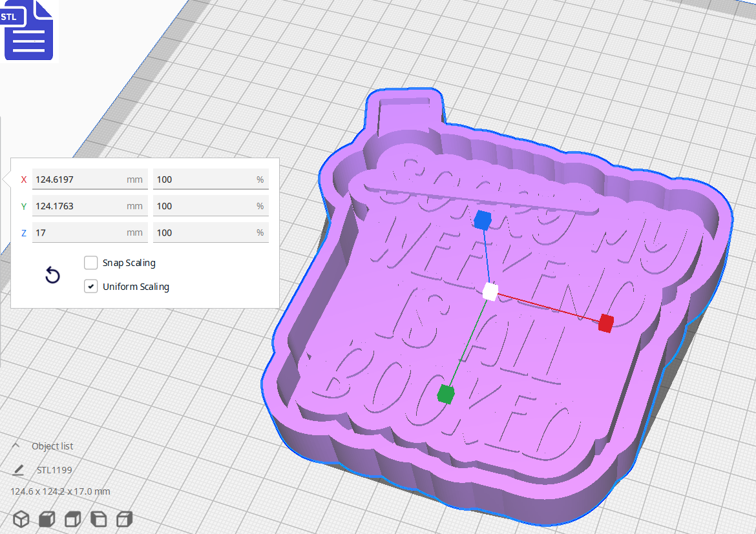Click the Y dimension input showing 124.1763 mm

[x=90, y=205]
